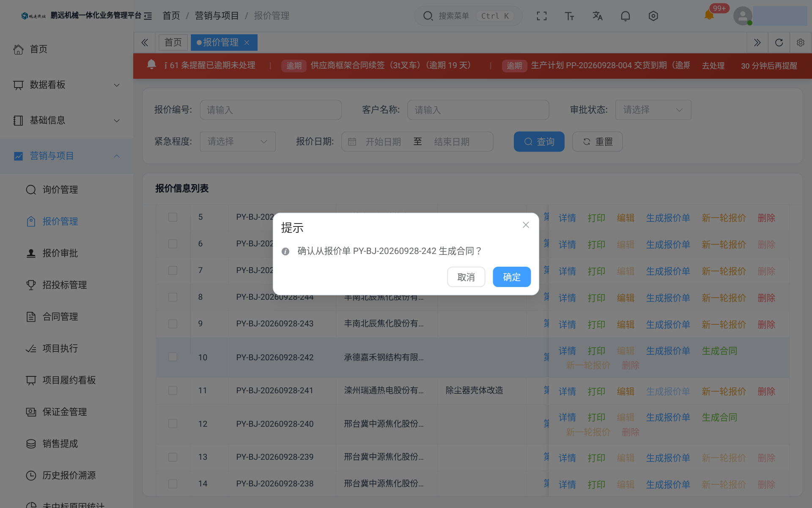Screen dimensions: 812x508
Task: Click 去处理 in the red alert bar
Action: [x=713, y=66]
